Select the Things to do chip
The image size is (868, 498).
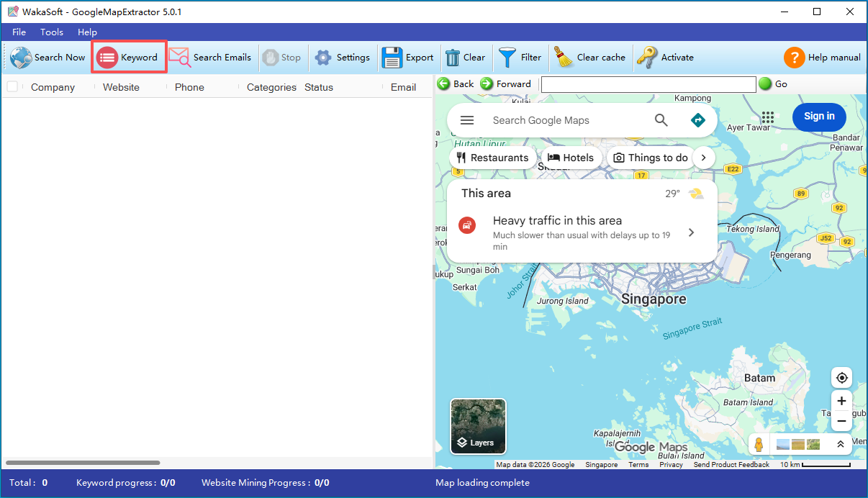pos(651,158)
